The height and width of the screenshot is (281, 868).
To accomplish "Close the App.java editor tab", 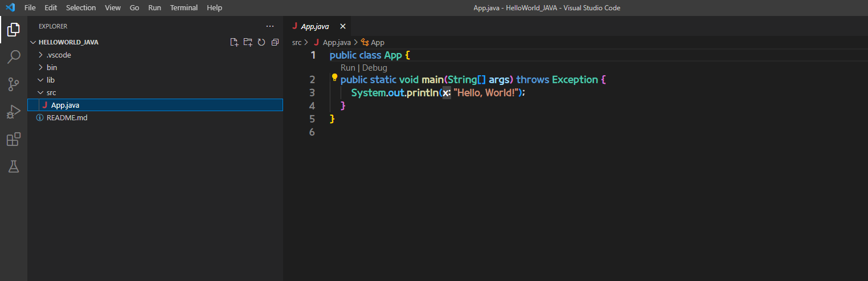I will tap(342, 26).
